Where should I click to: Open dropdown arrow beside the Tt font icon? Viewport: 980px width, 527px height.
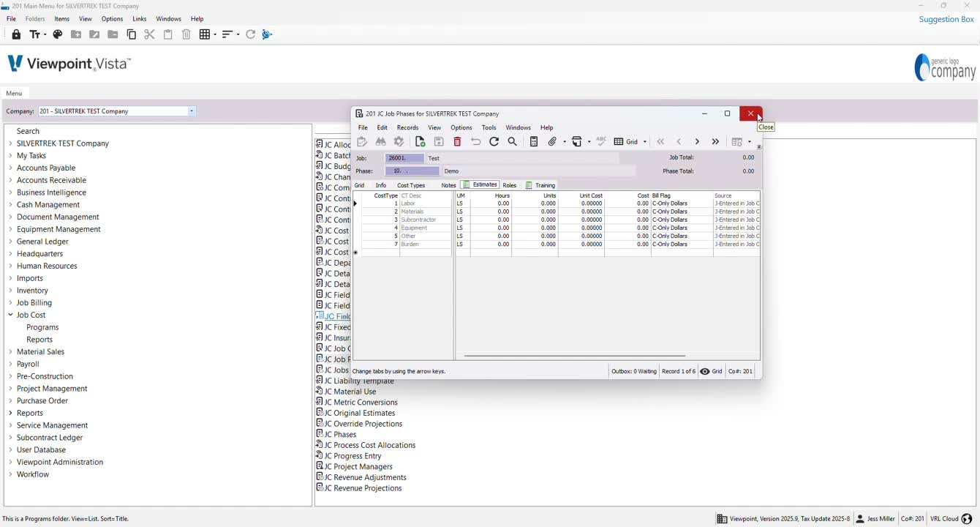(45, 34)
